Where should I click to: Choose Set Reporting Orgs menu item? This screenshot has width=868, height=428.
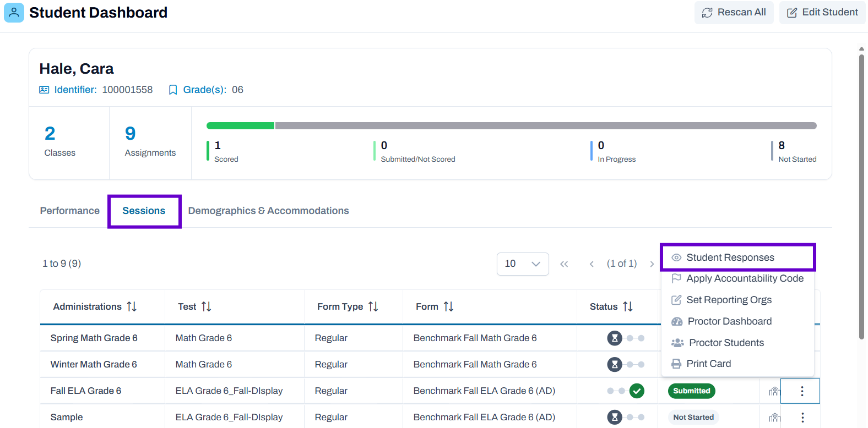(x=737, y=300)
